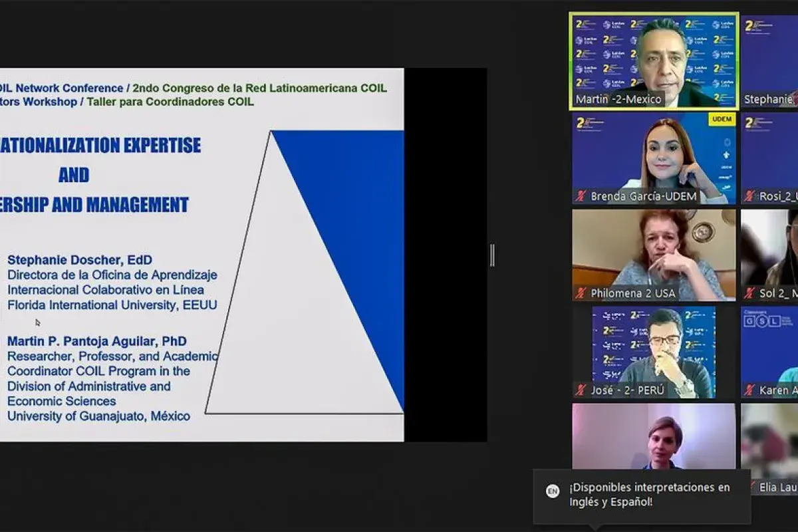Image resolution: width=798 pixels, height=532 pixels.
Task: Click the Martin -2-Mexico name label
Action: click(x=618, y=100)
